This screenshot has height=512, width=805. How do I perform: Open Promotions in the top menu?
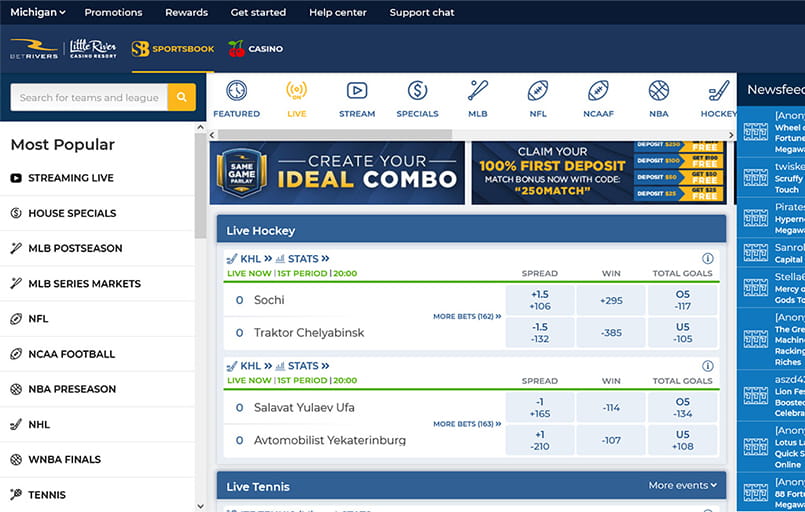pyautogui.click(x=113, y=12)
